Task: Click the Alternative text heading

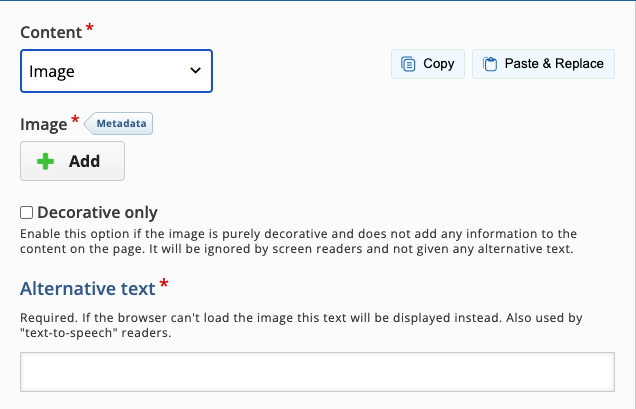Action: tap(88, 289)
